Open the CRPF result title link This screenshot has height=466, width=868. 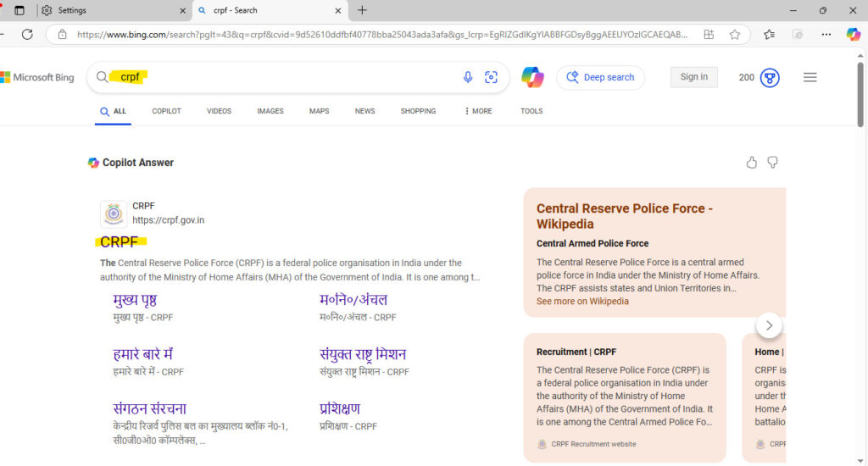click(x=119, y=242)
